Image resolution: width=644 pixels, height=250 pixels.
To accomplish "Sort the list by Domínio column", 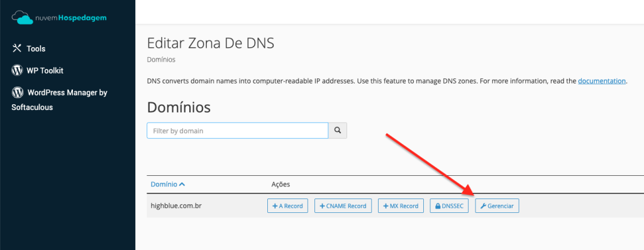I will 164,184.
